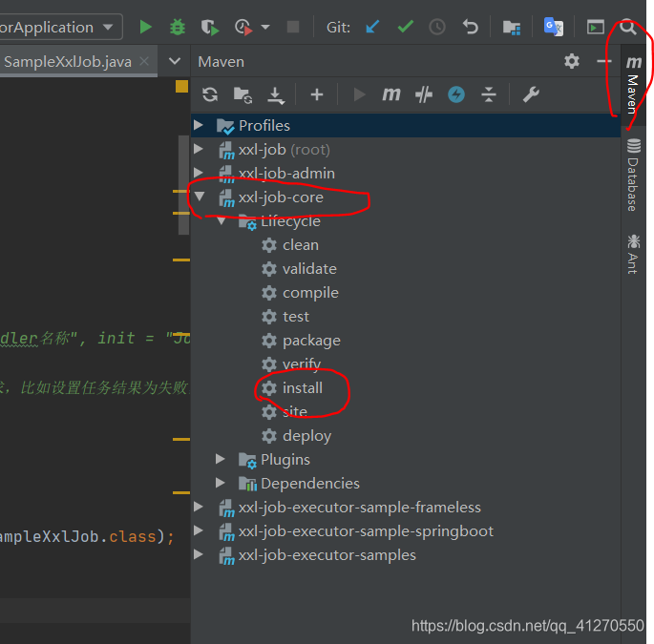Open Maven settings wrench icon
654x644 pixels.
pos(531,94)
